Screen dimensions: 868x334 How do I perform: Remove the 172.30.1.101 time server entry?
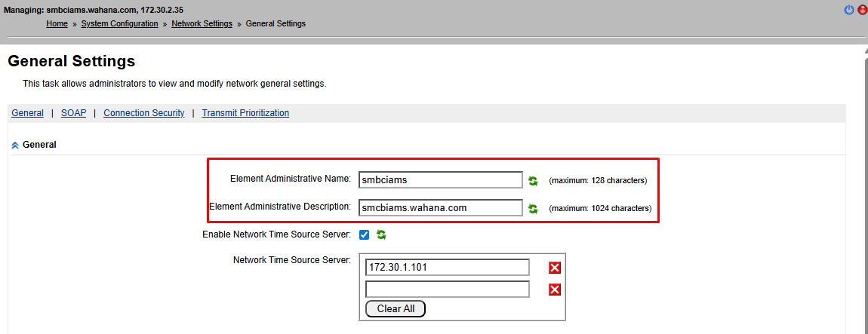555,268
